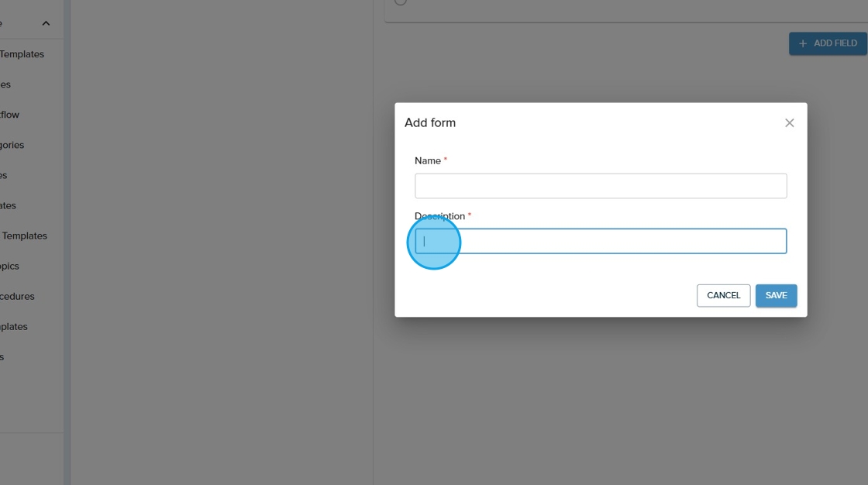Select the sidebar item ending in "ates"
Viewport: 868px width, 485px height.
pos(9,205)
